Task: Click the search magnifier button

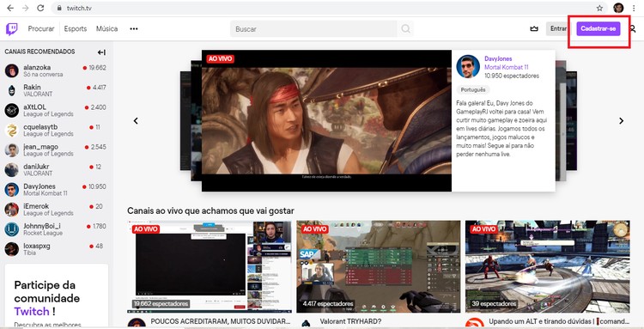Action: point(405,28)
